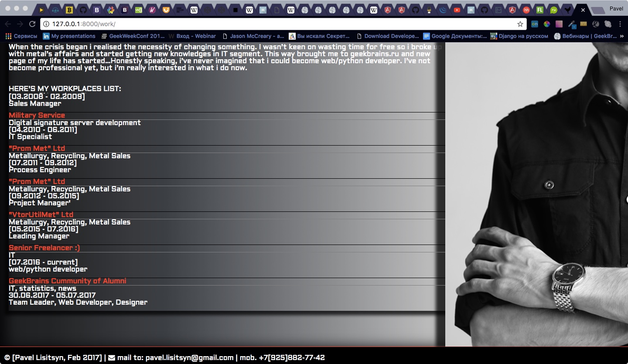Switch to the YouTube tab
Viewport: 628px width, 364px height.
tap(457, 10)
